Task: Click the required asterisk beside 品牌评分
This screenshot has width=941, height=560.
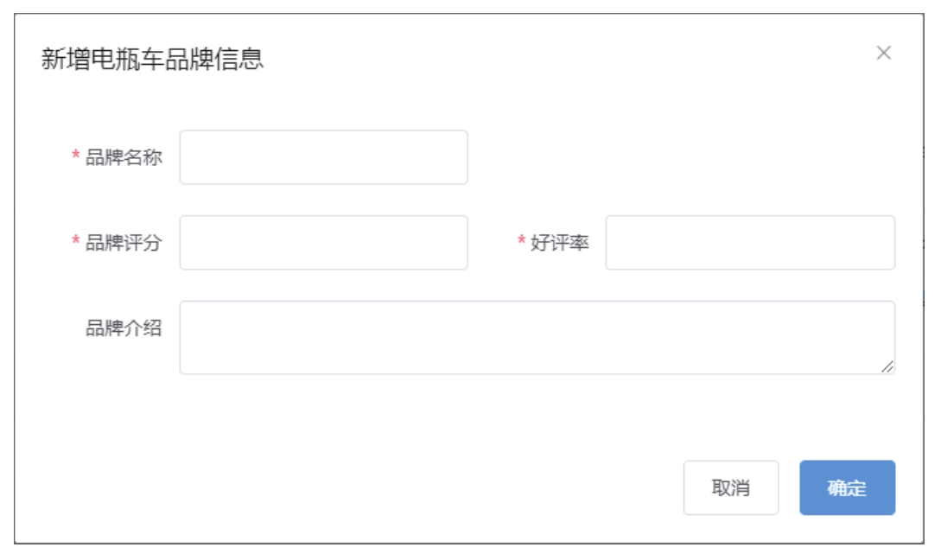Action: point(76,243)
